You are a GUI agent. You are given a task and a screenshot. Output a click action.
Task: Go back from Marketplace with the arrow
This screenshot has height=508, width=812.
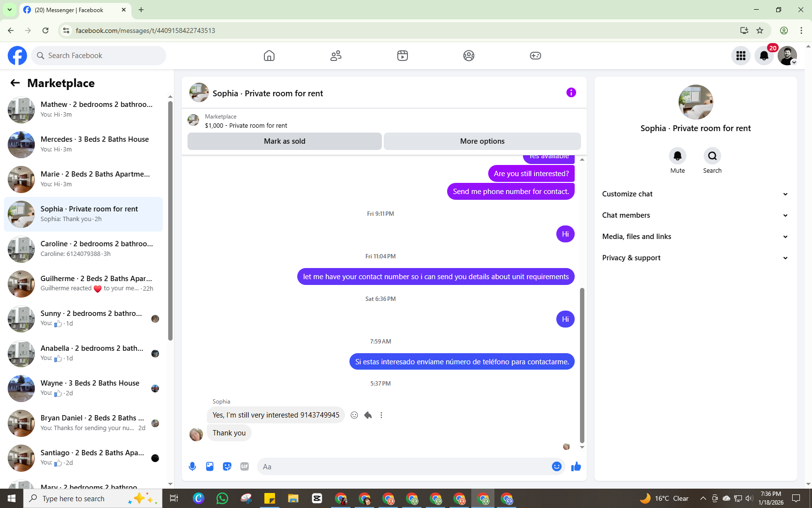tap(15, 83)
